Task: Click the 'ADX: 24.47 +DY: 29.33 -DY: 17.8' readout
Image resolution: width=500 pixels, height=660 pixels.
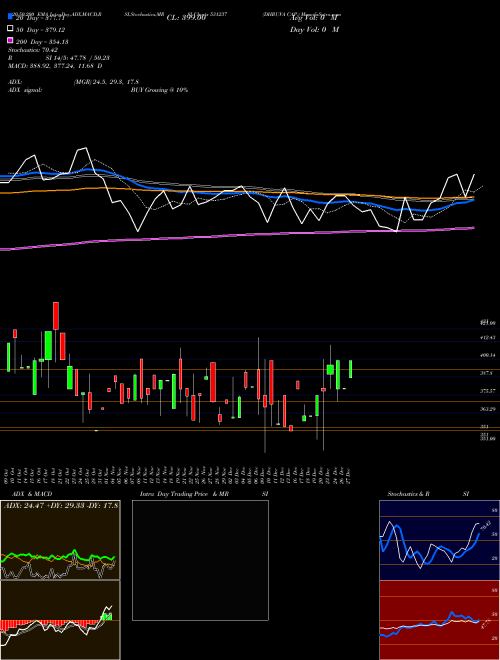Action: 61,505
